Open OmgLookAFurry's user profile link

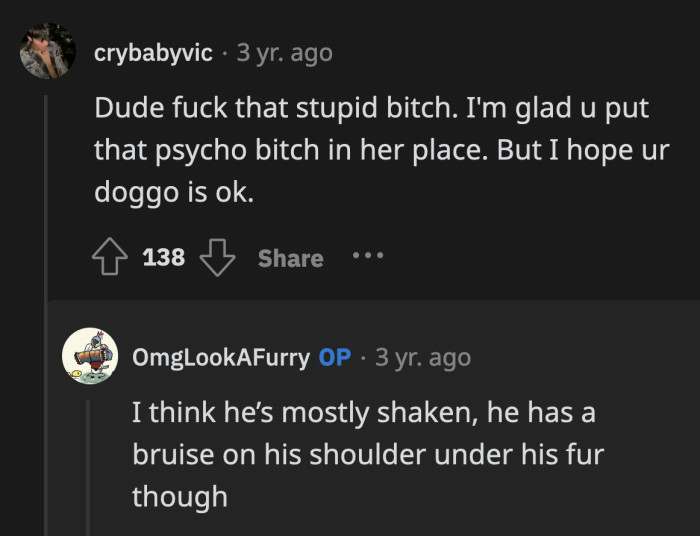(221, 357)
